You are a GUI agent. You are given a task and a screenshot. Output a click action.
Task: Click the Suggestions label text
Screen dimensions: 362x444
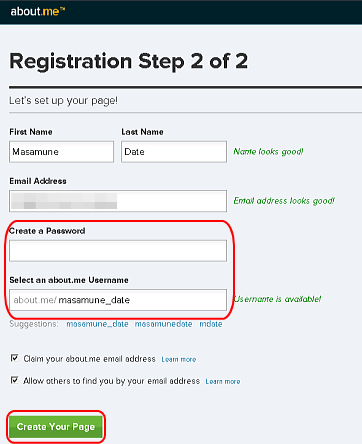pyautogui.click(x=34, y=324)
